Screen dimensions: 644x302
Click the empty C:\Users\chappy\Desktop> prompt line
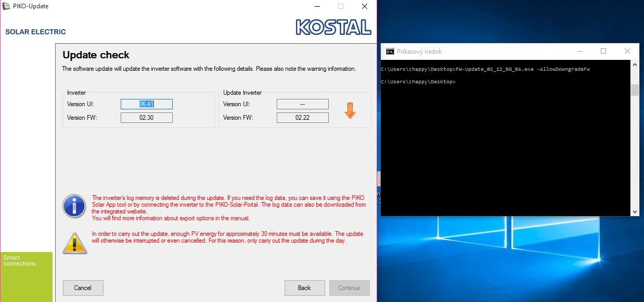[x=418, y=82]
